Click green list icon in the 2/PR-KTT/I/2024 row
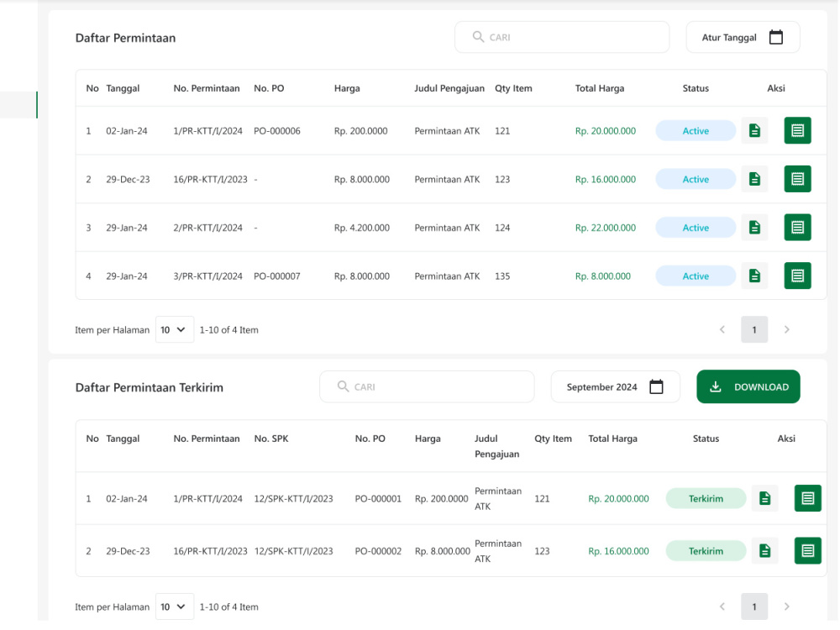This screenshot has height=630, width=840. point(797,228)
